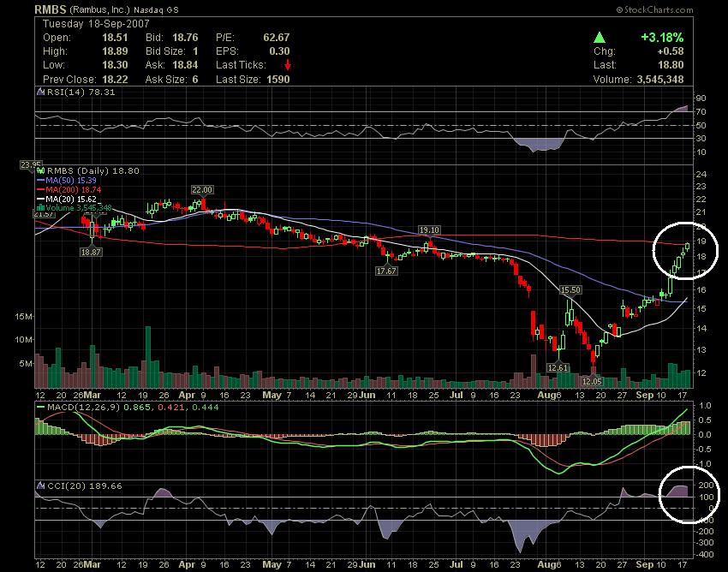Click the date Tuesday 18-Sep-2007
Viewport: 728px width, 572px height.
pyautogui.click(x=96, y=24)
